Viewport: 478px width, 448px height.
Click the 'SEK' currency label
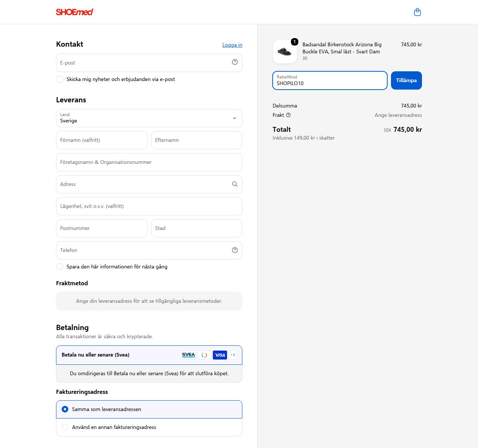[x=387, y=130]
